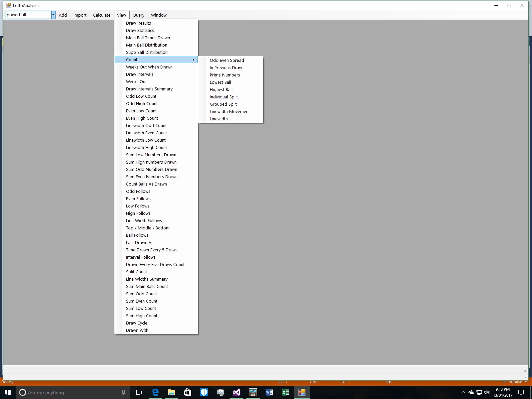Launch Microsoft Edge from the taskbar
The image size is (532, 399).
[x=155, y=392]
